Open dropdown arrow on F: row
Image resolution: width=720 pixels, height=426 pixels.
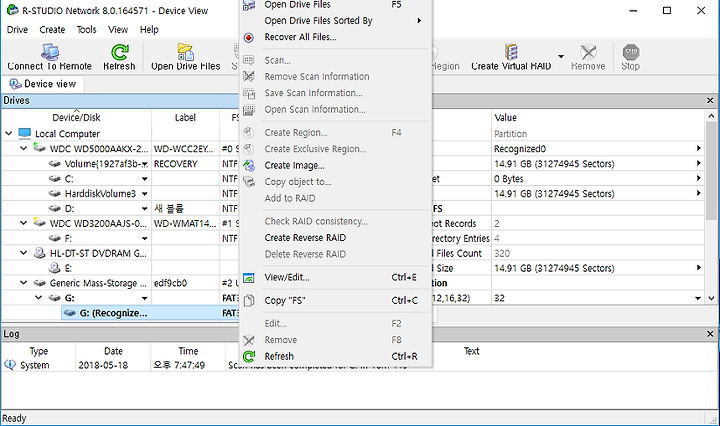(145, 239)
